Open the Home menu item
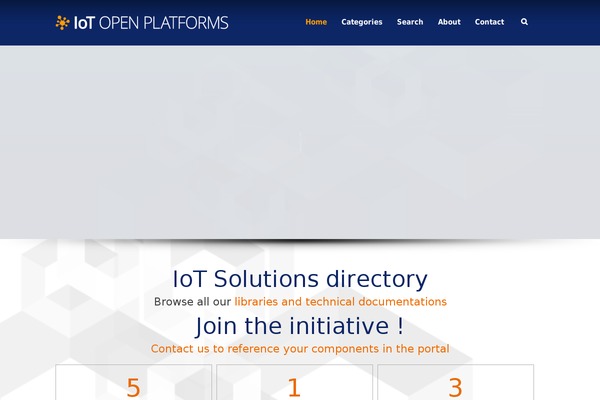This screenshot has height=400, width=600. point(316,22)
